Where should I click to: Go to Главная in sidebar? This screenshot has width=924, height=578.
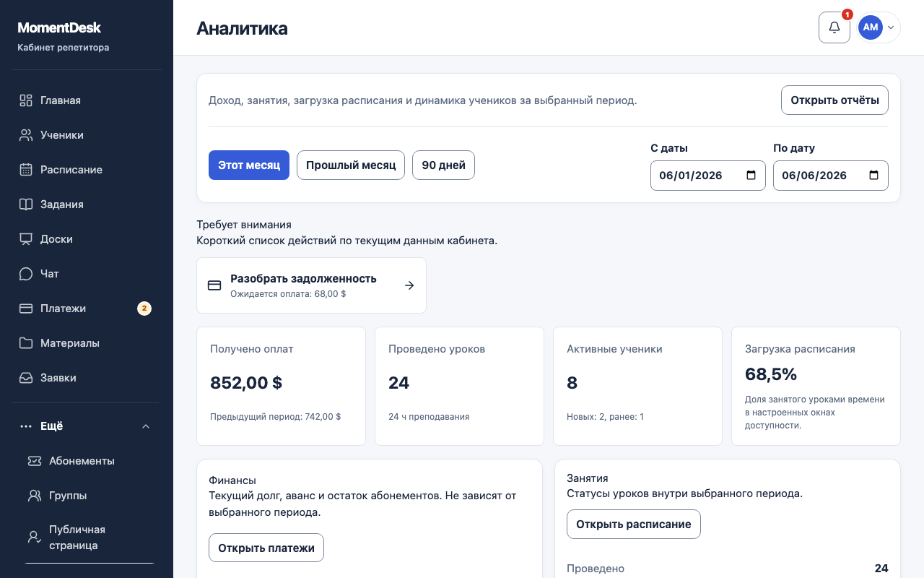tap(87, 100)
